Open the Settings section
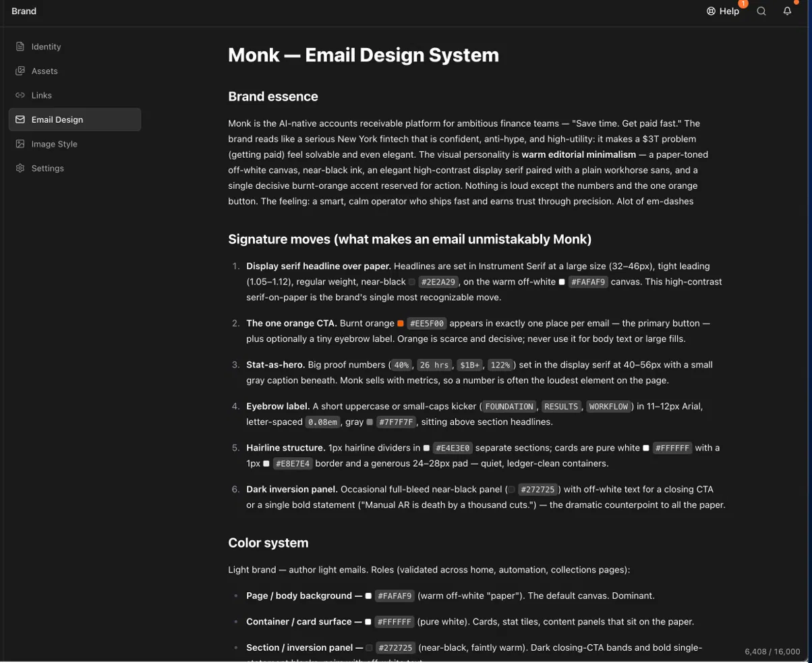The height and width of the screenshot is (663, 812). (x=75, y=168)
